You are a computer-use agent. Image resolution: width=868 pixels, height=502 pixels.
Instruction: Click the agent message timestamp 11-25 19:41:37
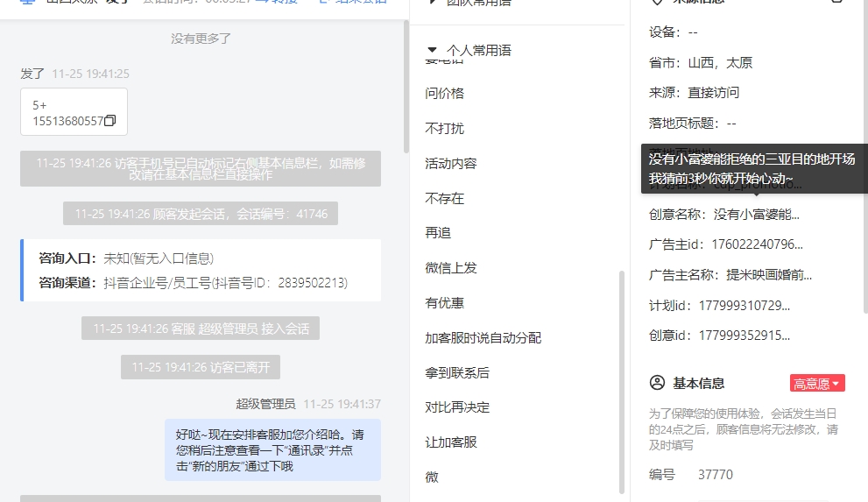(x=342, y=404)
